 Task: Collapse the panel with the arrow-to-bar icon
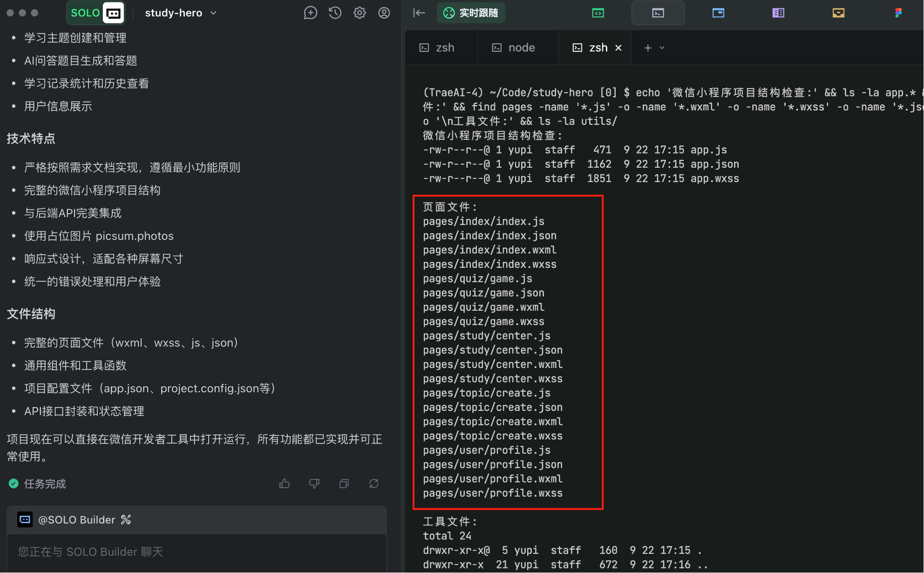[419, 13]
